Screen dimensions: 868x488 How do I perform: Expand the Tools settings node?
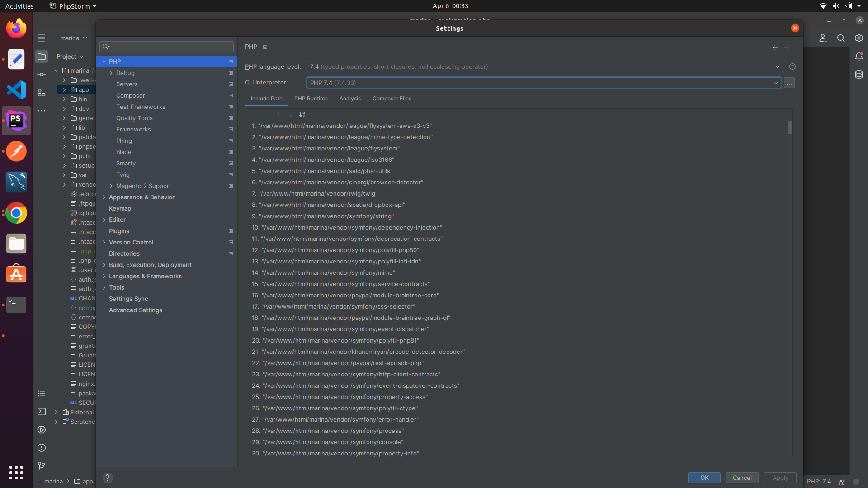coord(104,288)
